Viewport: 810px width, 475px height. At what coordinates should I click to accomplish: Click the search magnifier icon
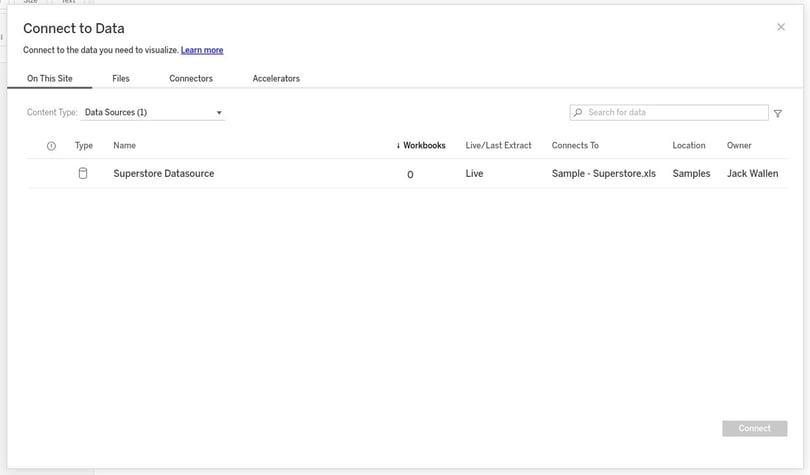(578, 113)
